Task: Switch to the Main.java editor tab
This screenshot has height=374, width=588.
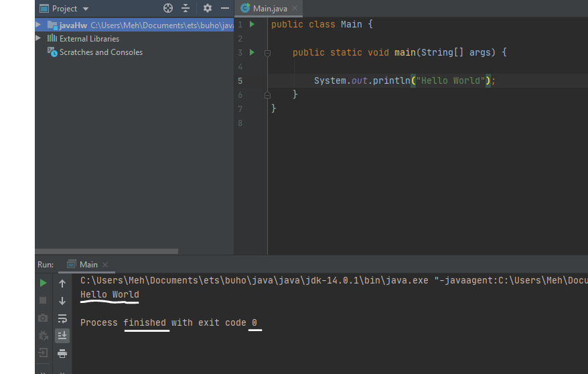Action: (269, 8)
